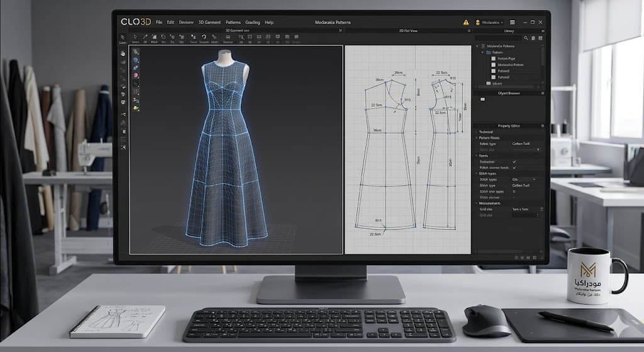Open the Library panel options icon
This screenshot has width=644, height=352.
pos(543,31)
